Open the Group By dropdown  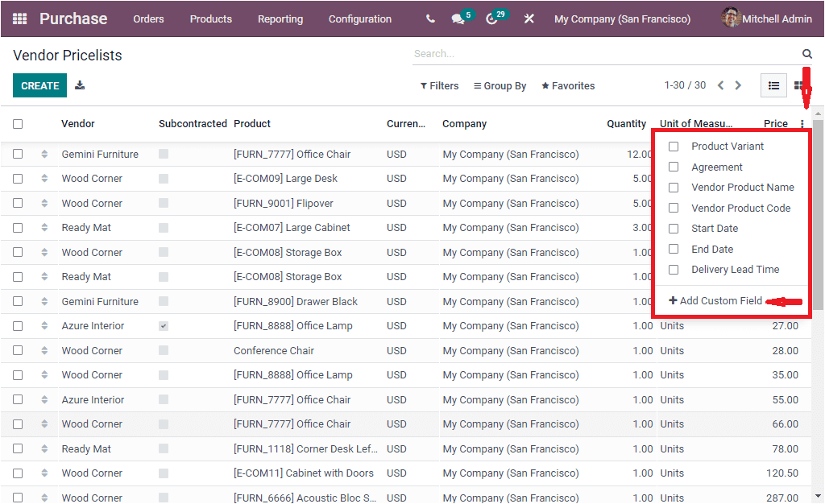500,85
